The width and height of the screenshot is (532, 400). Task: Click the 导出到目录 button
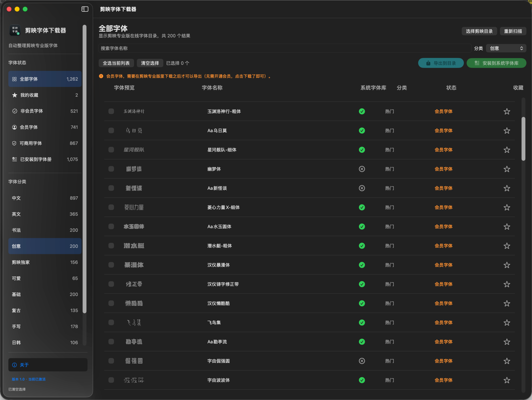pyautogui.click(x=441, y=63)
